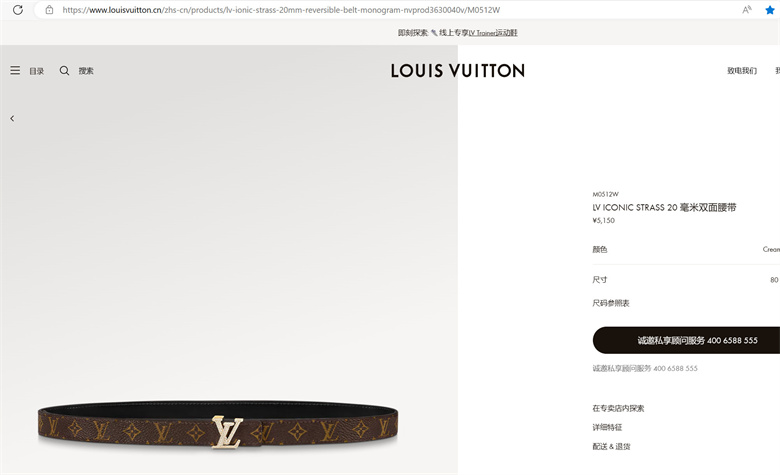The height and width of the screenshot is (475, 780).
Task: Open the hamburger menu icon beside 目录
Action: pos(15,71)
